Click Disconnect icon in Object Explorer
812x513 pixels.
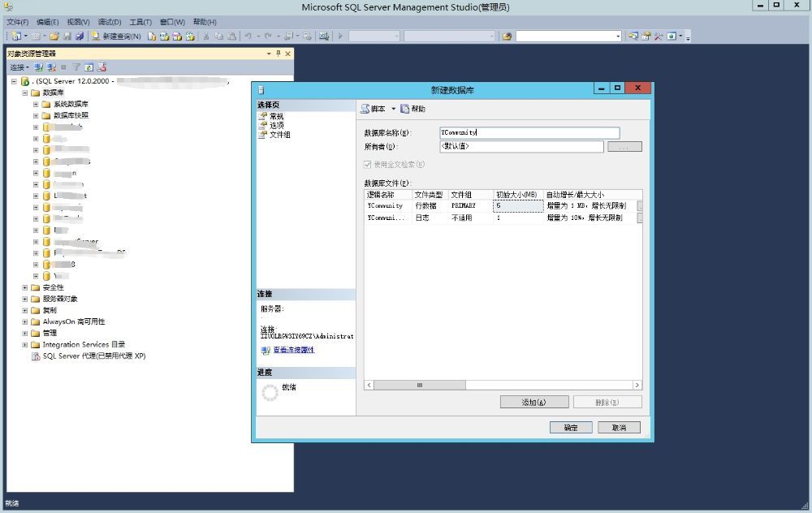[51, 67]
